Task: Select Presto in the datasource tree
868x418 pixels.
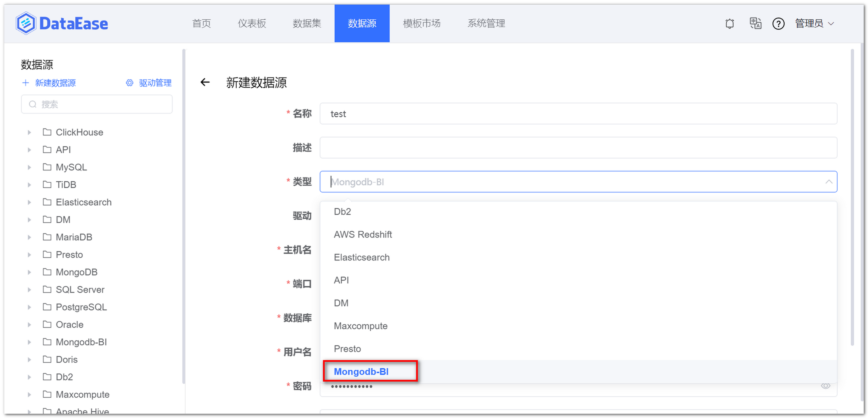Action: (x=69, y=254)
